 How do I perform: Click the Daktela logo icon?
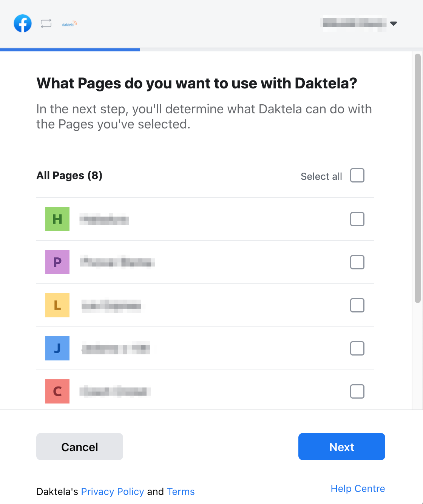pos(69,24)
